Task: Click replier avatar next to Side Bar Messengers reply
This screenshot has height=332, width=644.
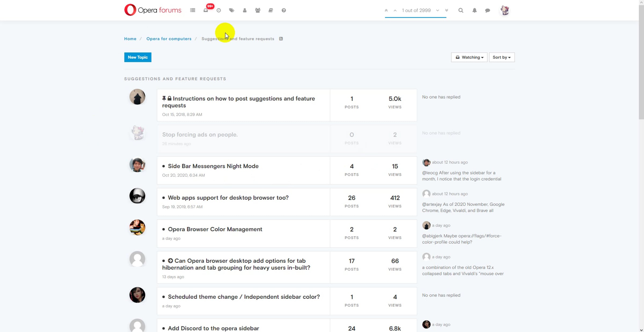Action: 426,162
